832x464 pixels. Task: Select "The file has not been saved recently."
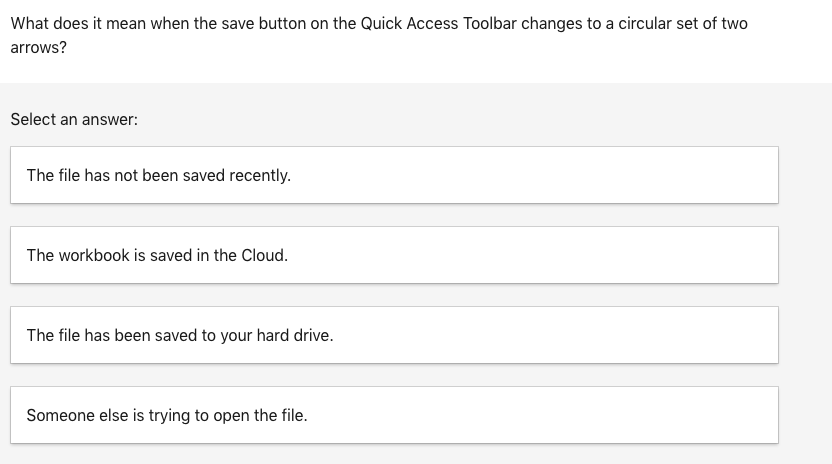tap(394, 175)
